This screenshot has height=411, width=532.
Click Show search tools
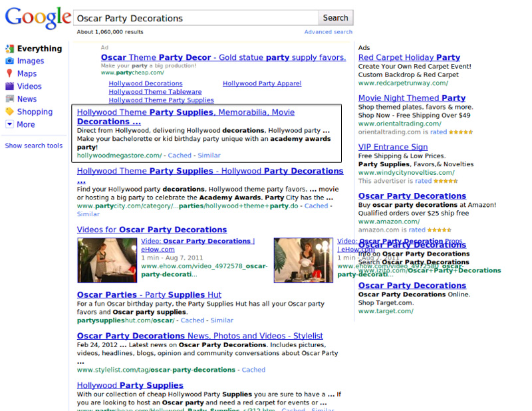click(x=34, y=145)
